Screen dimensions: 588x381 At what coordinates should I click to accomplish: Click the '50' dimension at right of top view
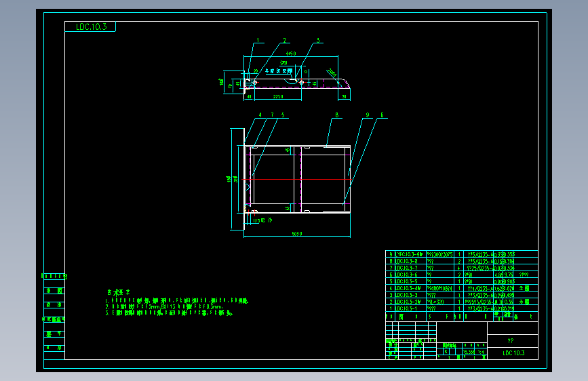(x=344, y=97)
